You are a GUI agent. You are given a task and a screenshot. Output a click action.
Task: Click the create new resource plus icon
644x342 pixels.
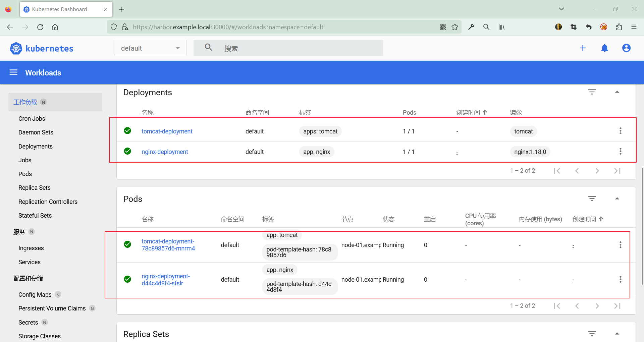coord(583,48)
